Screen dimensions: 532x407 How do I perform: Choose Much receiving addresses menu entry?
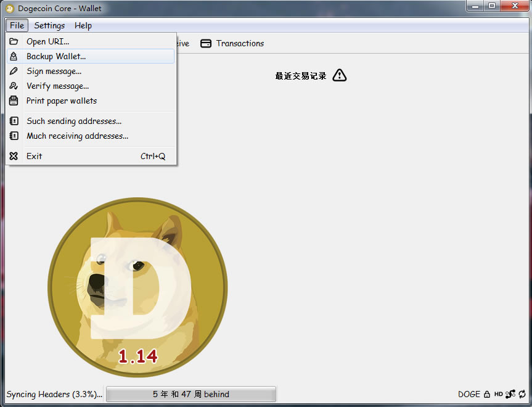[x=77, y=136]
